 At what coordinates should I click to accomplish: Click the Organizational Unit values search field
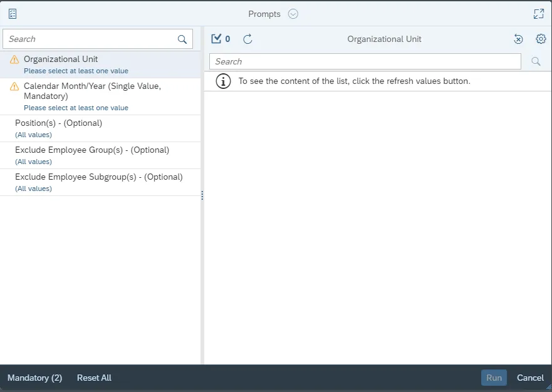(365, 61)
